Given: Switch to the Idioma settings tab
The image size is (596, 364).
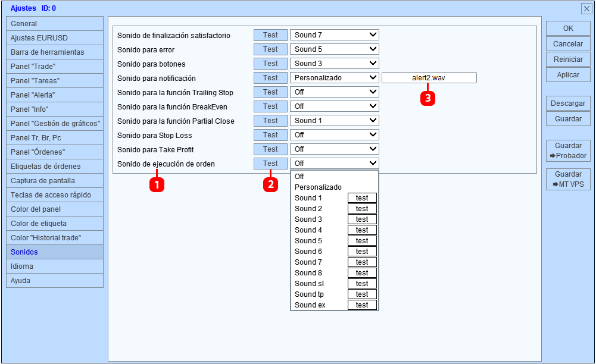Looking at the screenshot, I should click(55, 266).
